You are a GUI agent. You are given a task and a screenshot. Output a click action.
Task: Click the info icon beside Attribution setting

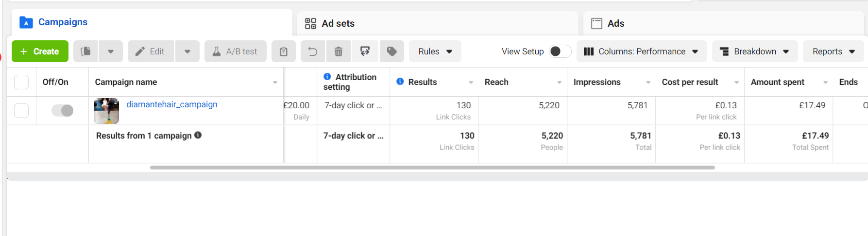click(327, 77)
